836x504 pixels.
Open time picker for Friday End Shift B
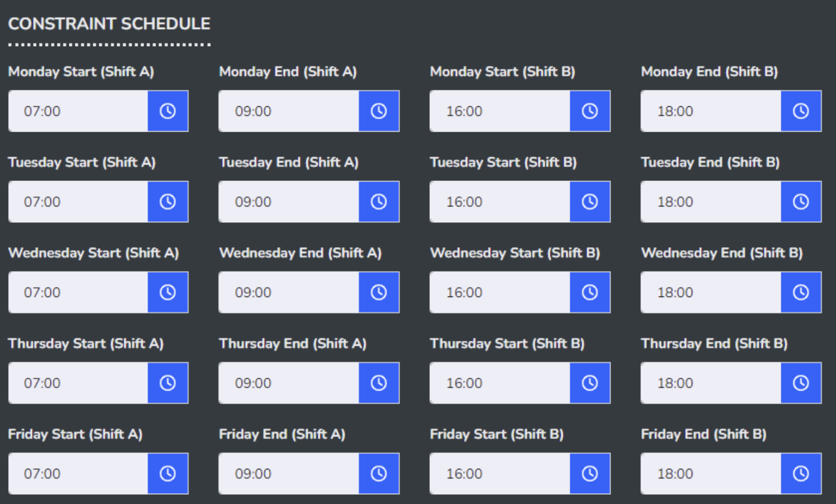(x=801, y=474)
